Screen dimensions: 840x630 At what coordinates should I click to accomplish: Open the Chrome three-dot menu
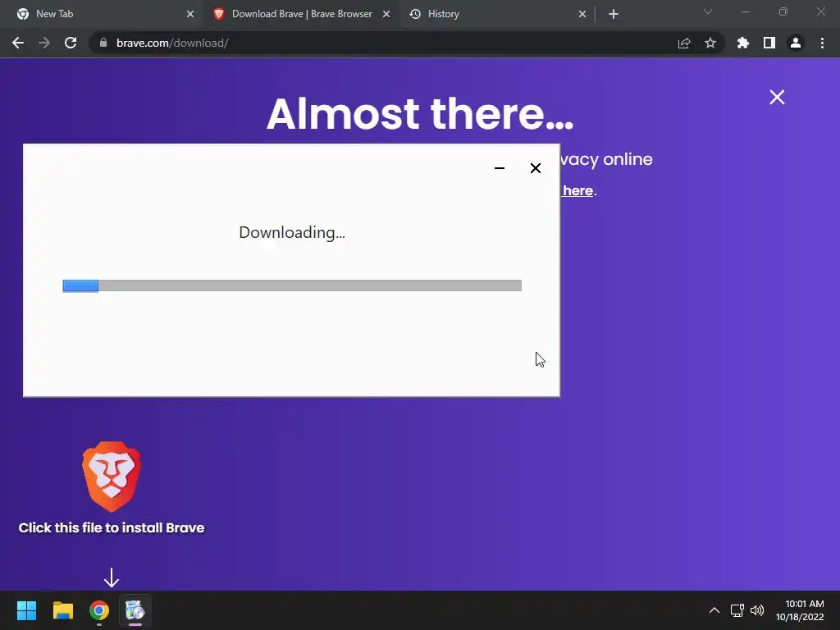(x=822, y=43)
